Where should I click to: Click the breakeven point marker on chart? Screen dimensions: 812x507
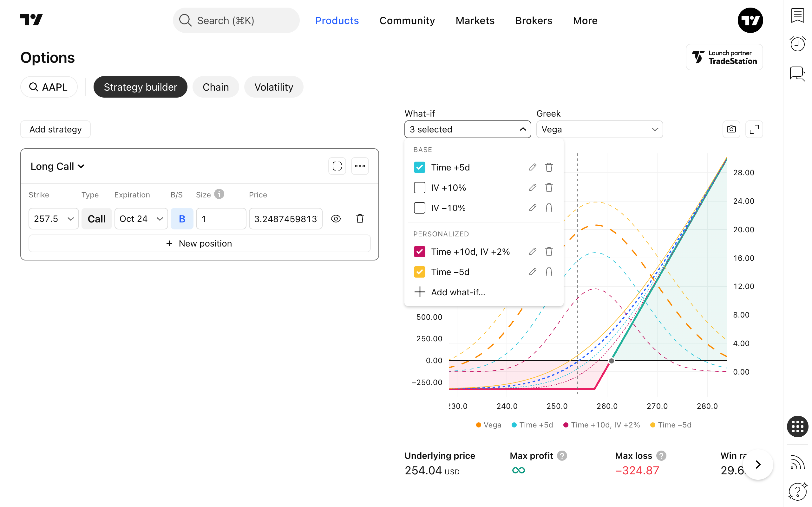(x=611, y=361)
